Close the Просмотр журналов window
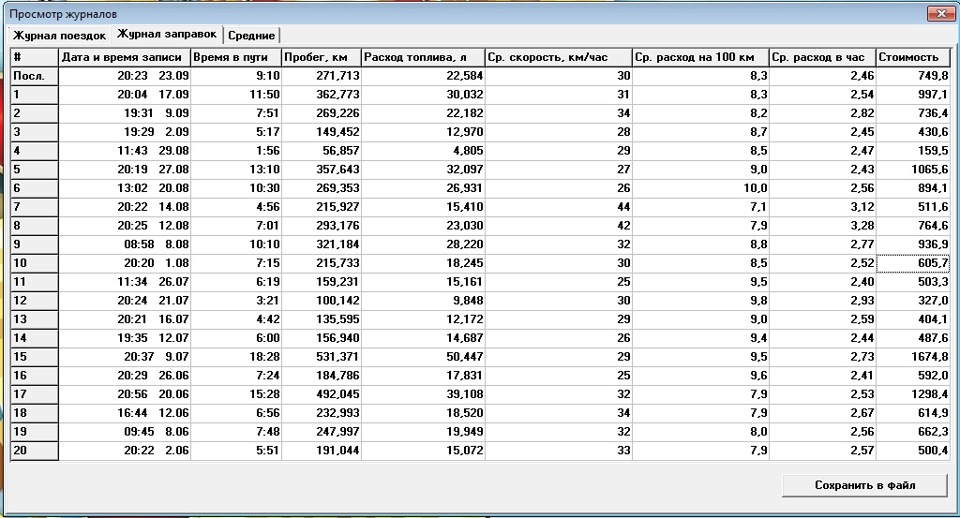This screenshot has width=960, height=518. point(941,13)
